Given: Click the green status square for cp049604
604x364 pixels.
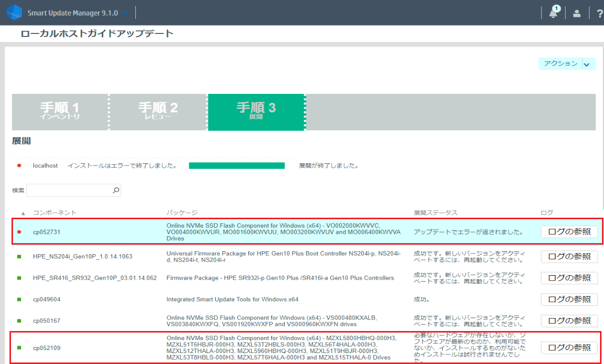Looking at the screenshot, I should tap(19, 300).
